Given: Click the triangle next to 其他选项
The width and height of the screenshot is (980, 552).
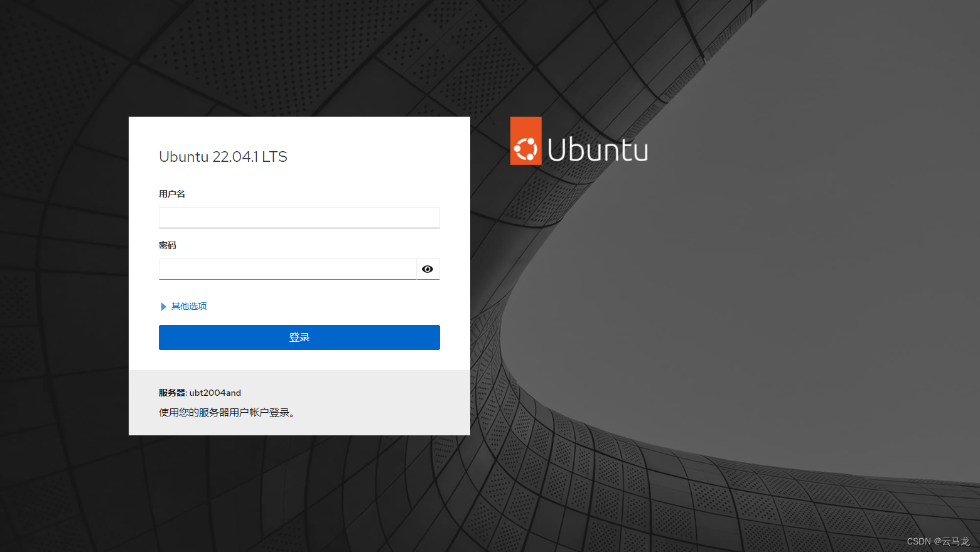Looking at the screenshot, I should pyautogui.click(x=163, y=306).
